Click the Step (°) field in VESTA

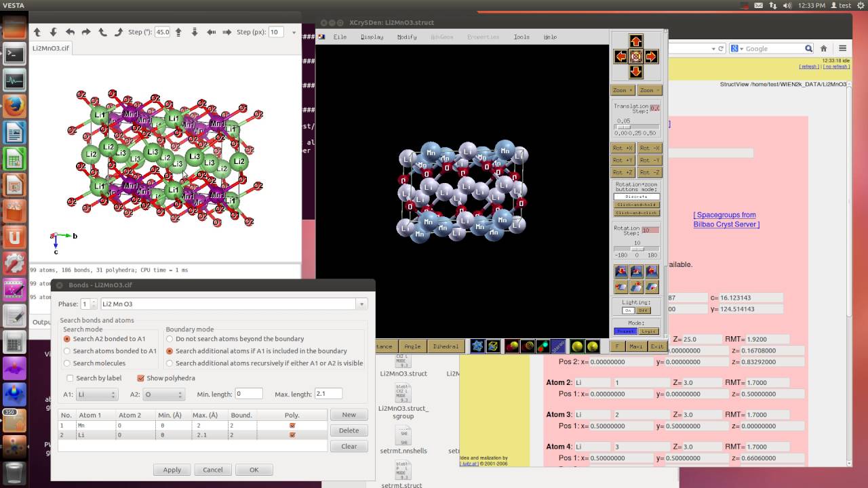(163, 32)
